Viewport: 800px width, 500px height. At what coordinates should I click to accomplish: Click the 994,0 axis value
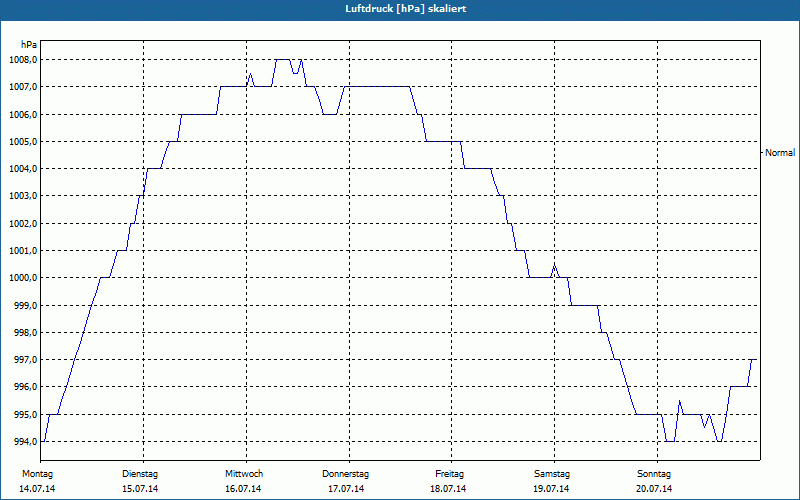[25, 441]
